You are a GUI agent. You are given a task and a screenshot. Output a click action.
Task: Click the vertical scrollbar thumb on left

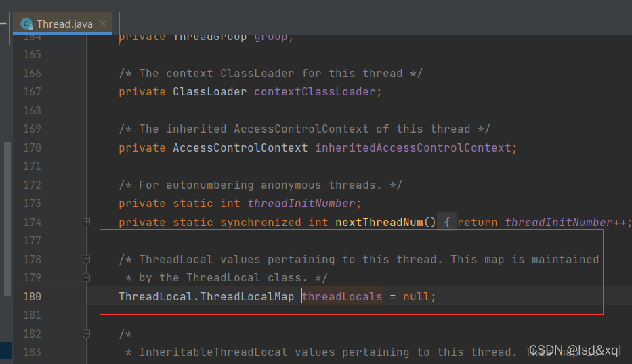7,219
